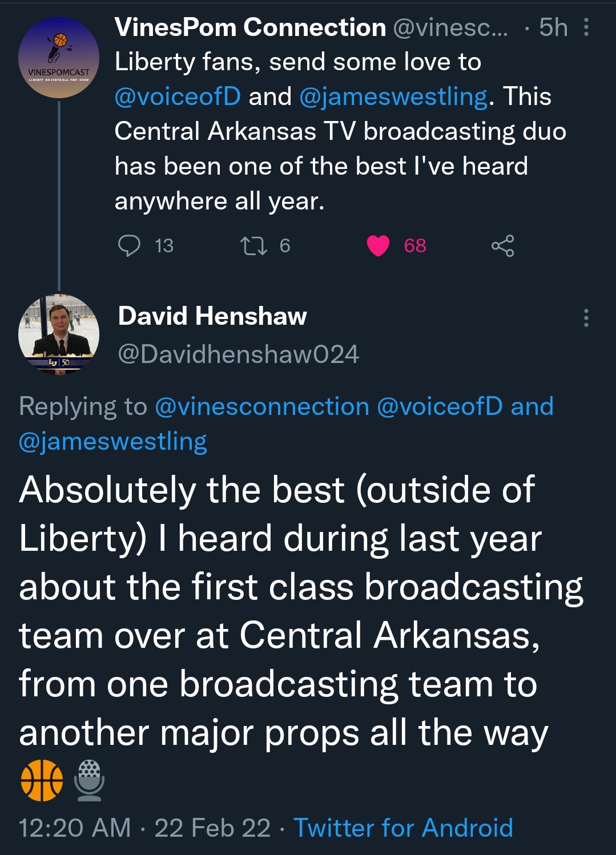Click the reply speech bubble icon

click(x=129, y=246)
